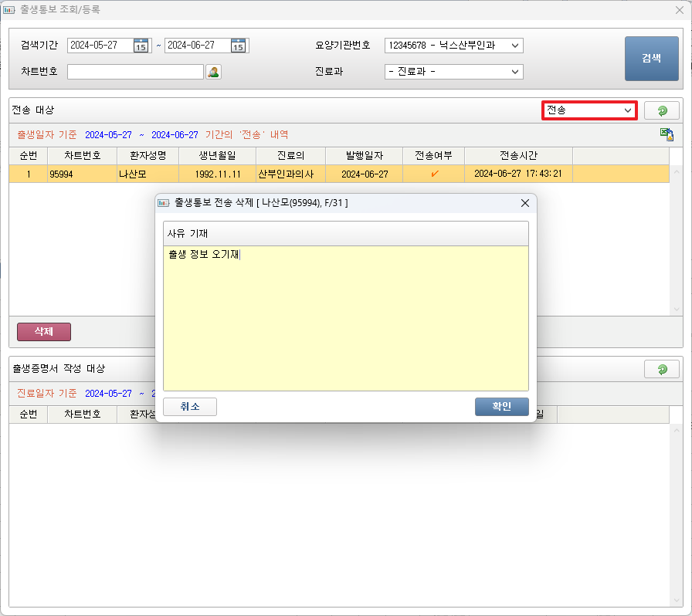
Task: Click the patient lookup icon beside 차트번호
Action: point(214,72)
